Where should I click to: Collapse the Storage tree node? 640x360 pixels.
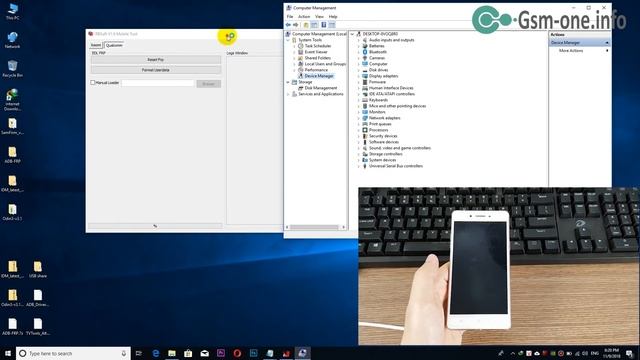click(288, 82)
